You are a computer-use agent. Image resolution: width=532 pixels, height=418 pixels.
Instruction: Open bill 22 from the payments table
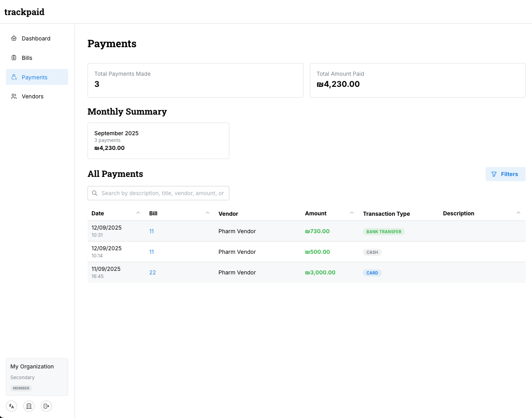153,272
